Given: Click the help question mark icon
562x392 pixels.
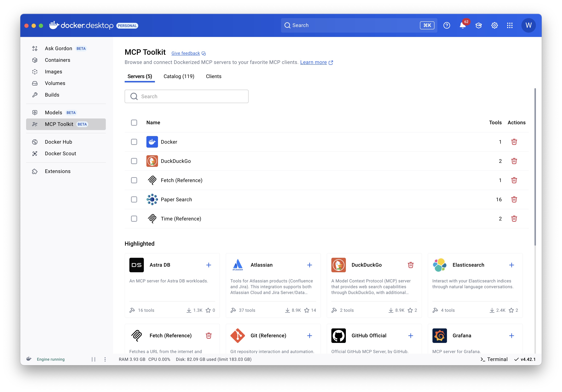Looking at the screenshot, I should tap(446, 25).
